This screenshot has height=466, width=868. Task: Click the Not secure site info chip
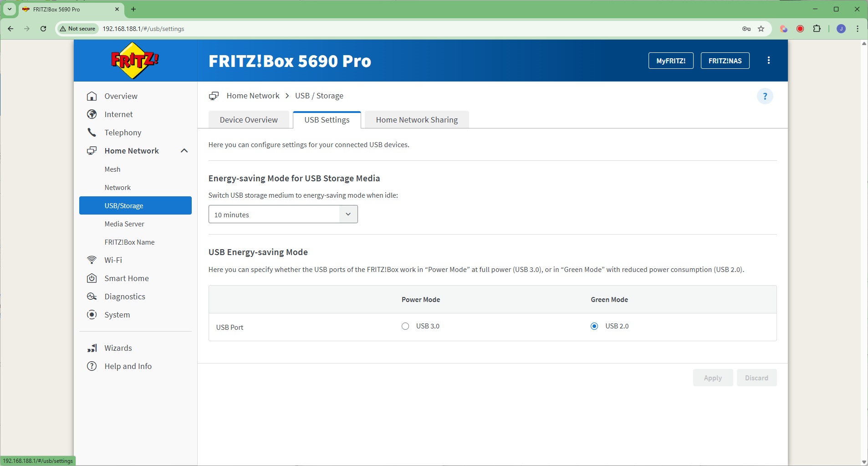[x=78, y=29]
